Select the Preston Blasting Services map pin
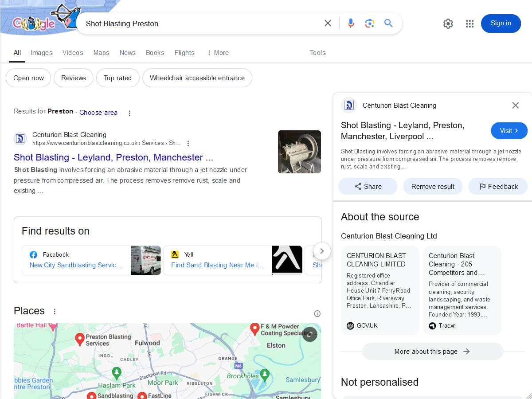Image resolution: width=532 pixels, height=399 pixels. click(x=79, y=340)
